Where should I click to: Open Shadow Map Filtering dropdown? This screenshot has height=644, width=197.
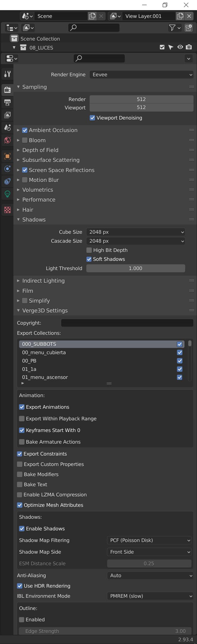[x=149, y=540]
